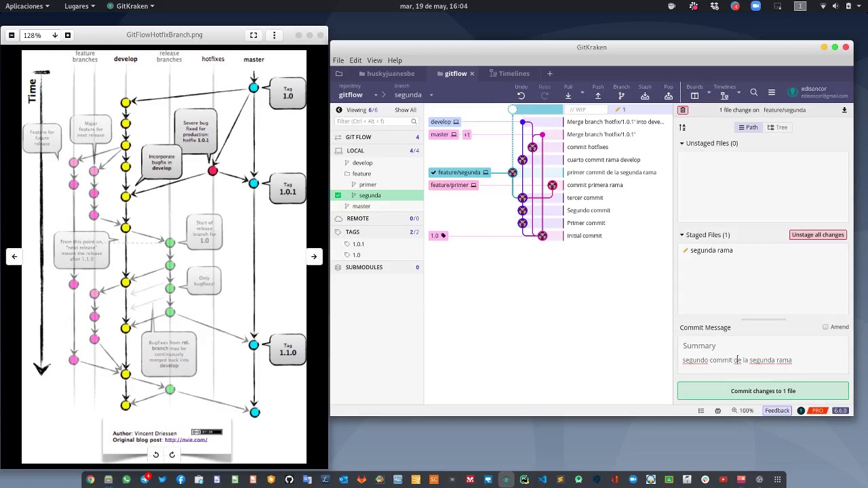Viewport: 868px width, 488px height.
Task: Click the sort files icon in commit panel
Action: pos(682,127)
